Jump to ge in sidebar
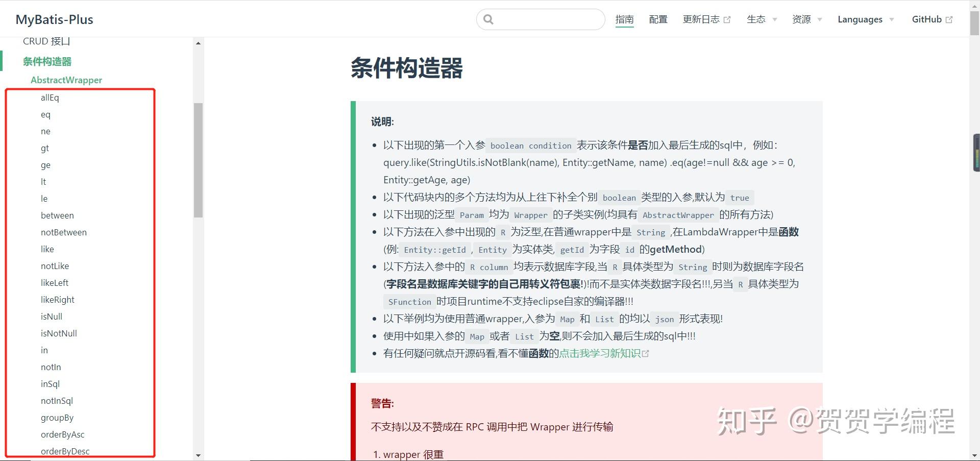 (x=45, y=165)
